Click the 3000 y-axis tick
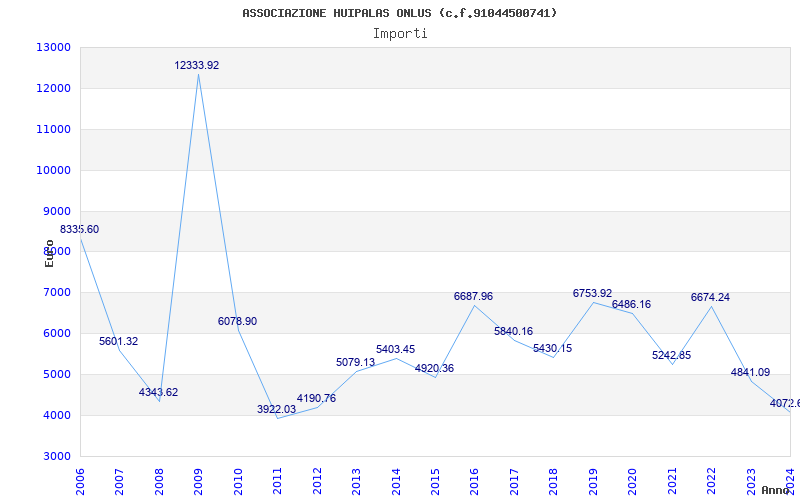The image size is (800, 500). (57, 456)
